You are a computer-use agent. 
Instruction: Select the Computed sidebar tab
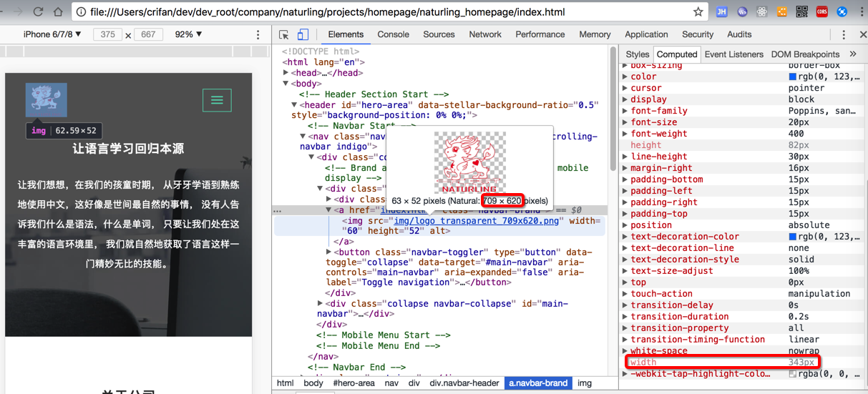tap(677, 54)
